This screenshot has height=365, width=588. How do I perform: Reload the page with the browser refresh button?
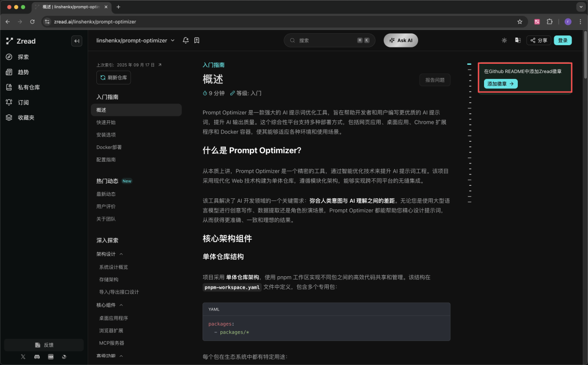pos(32,22)
